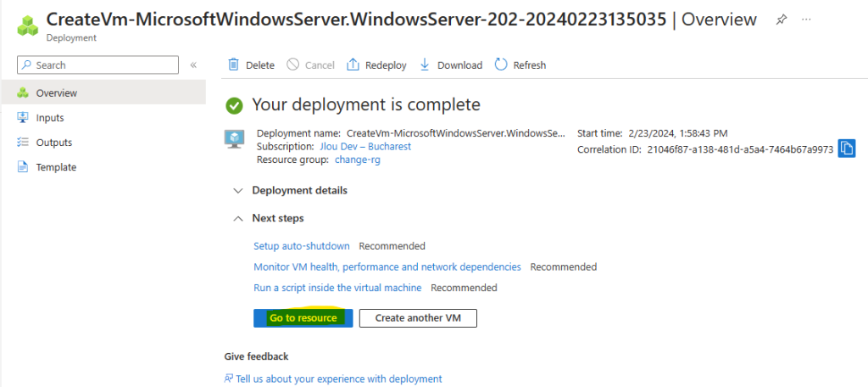Focus the sidebar Search field
Screen dimensions: 868x387
pos(98,64)
